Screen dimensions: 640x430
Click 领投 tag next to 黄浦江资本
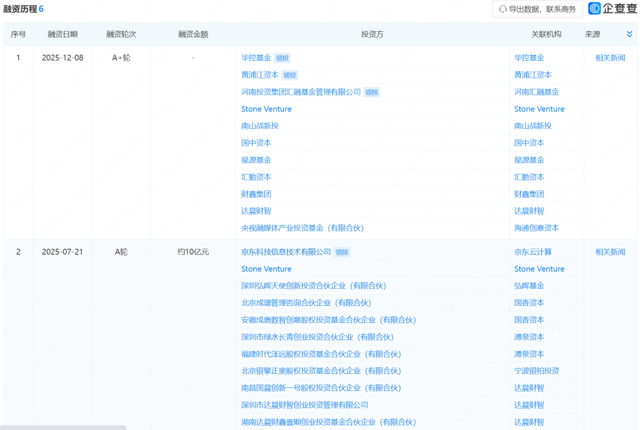point(289,75)
